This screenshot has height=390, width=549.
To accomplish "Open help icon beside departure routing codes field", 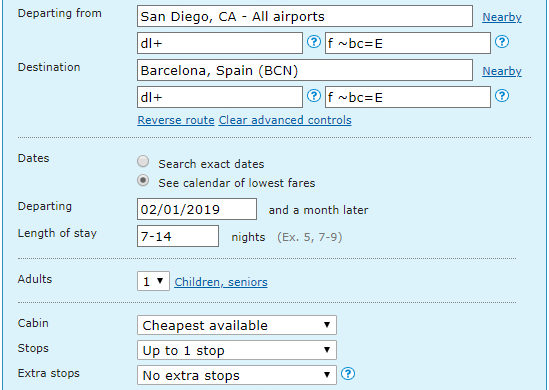I will tap(314, 42).
